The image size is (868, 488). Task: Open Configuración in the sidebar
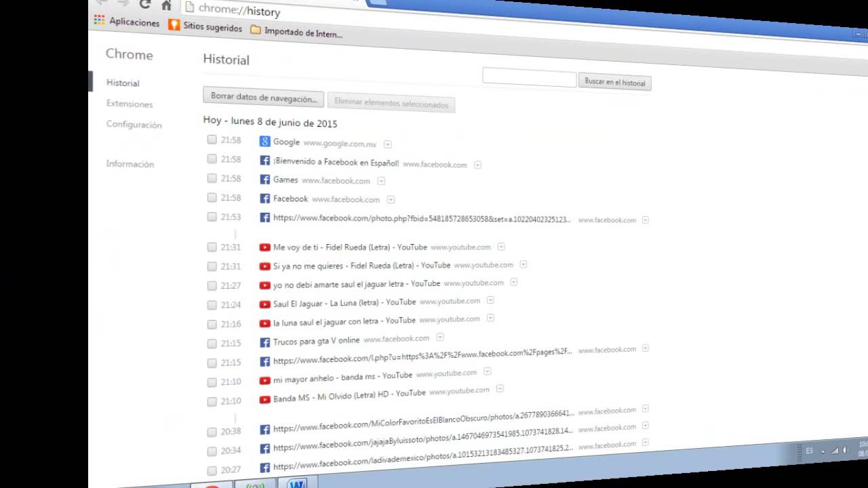(x=134, y=125)
